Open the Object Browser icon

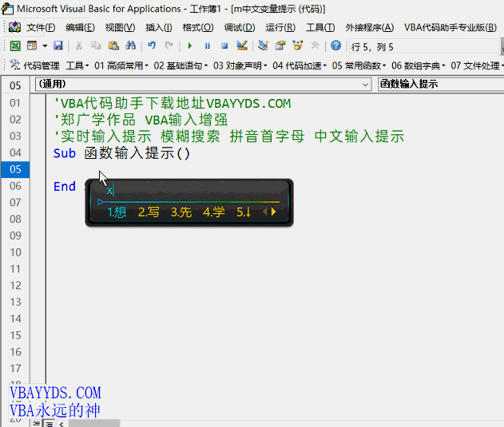pyautogui.click(x=298, y=46)
